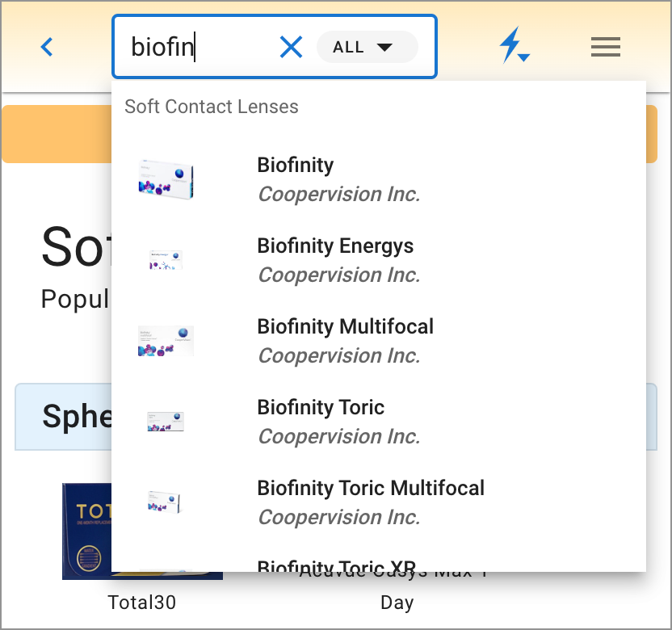Open the hamburger menu
The height and width of the screenshot is (630, 672).
[x=605, y=48]
